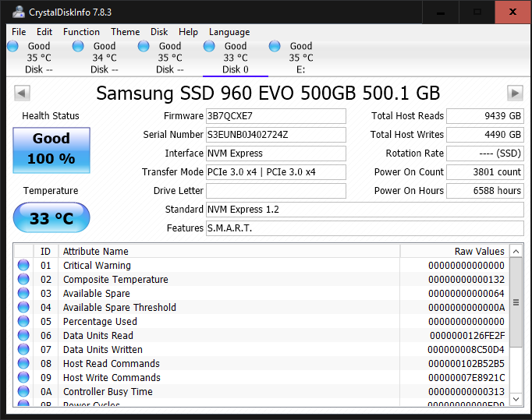Click status orb for Data Units Written row
Screen dimensions: 532x420
23,349
